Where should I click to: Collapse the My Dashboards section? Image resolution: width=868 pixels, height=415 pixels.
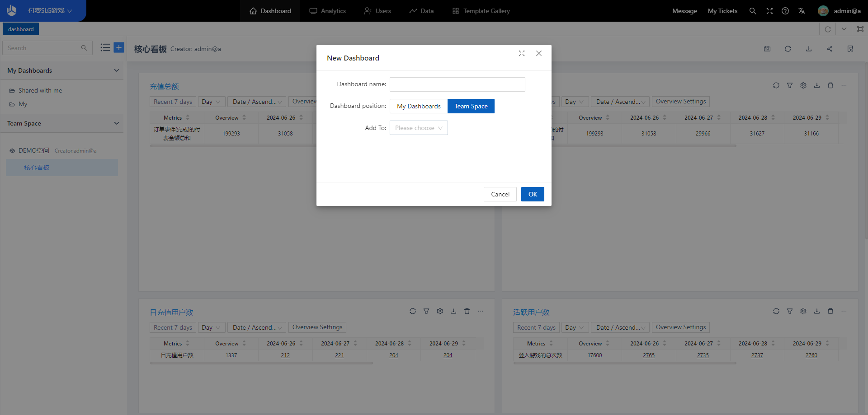click(117, 70)
